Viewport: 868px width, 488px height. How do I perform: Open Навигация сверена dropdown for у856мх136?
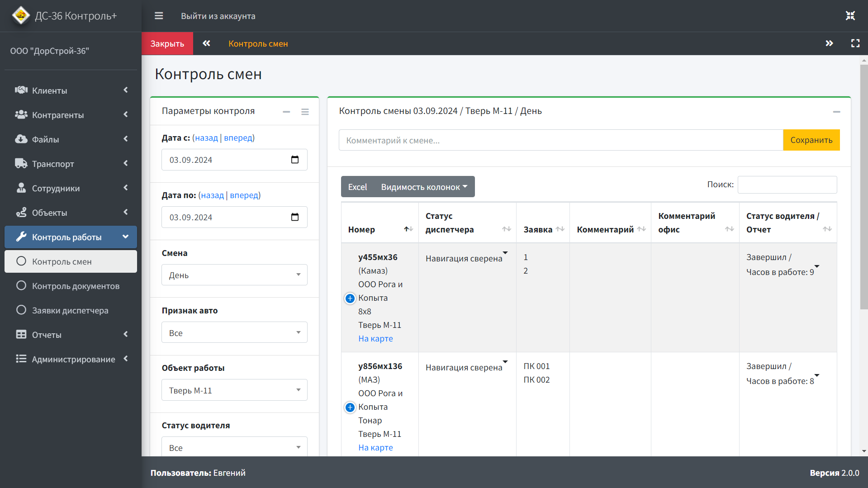(x=505, y=362)
